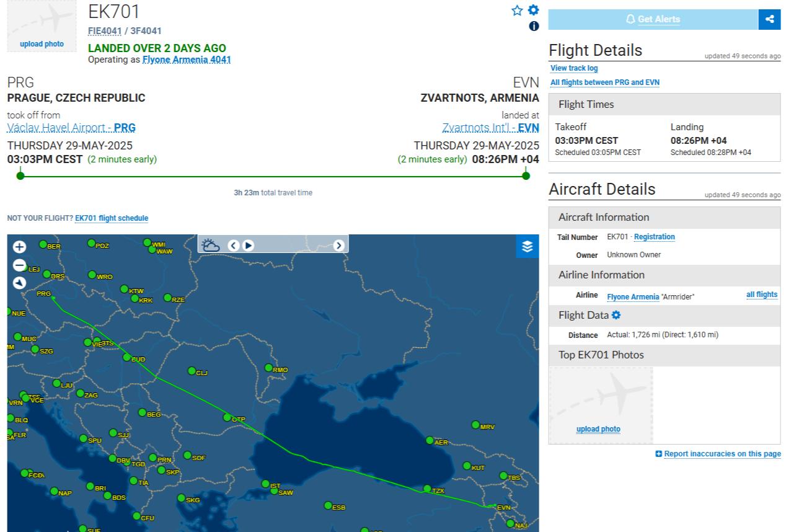Click the landing dot on the progress line
This screenshot has width=786, height=532.
point(526,175)
